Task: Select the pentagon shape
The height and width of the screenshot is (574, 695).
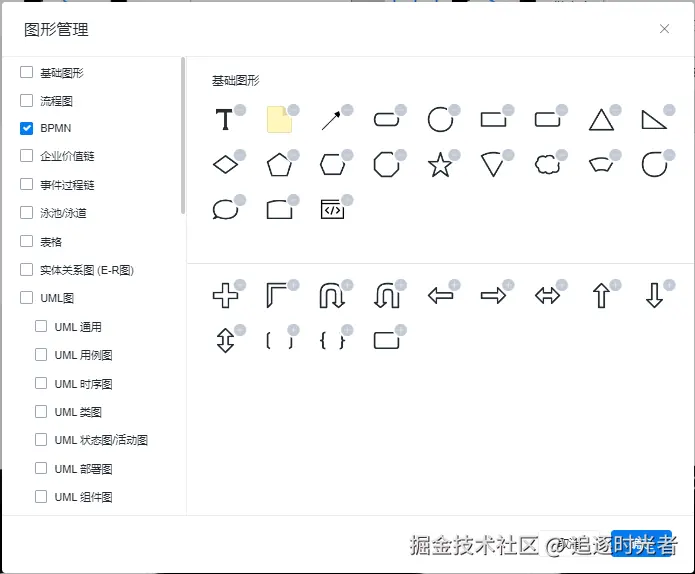Action: point(279,165)
